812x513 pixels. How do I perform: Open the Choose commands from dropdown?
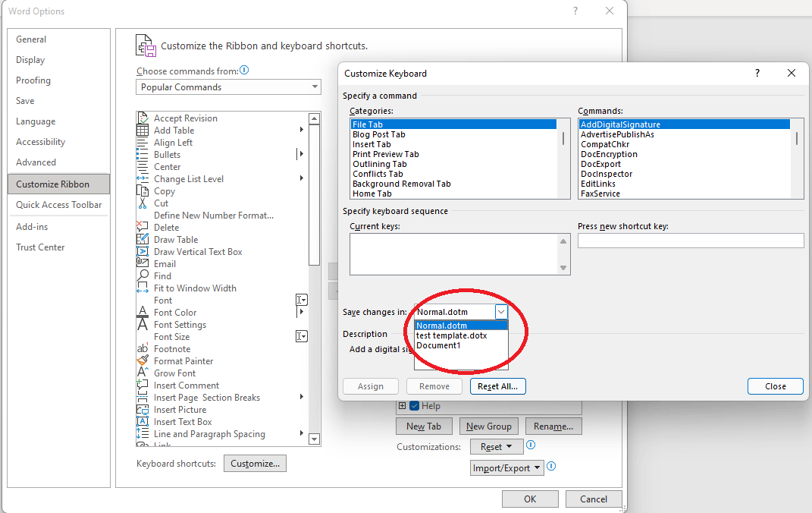(315, 87)
